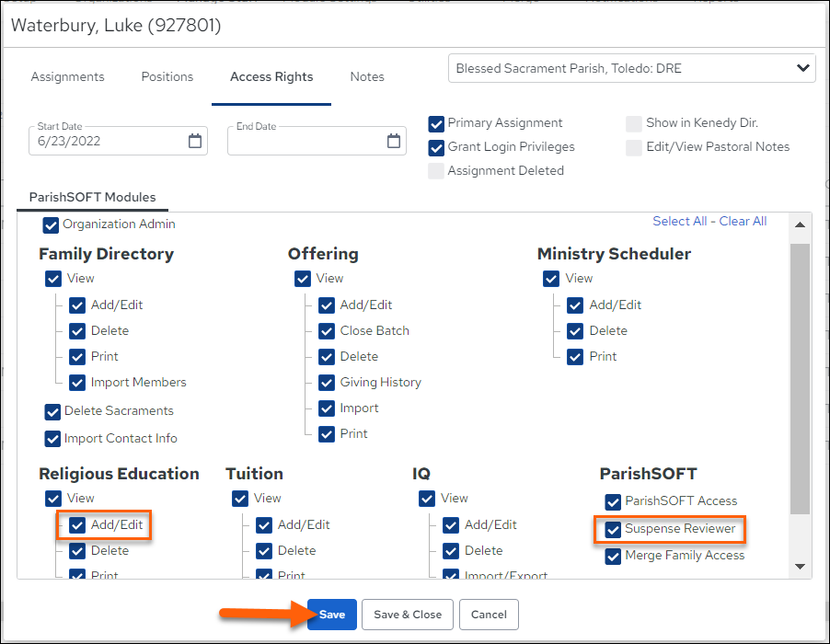The width and height of the screenshot is (830, 644).
Task: Toggle Religious Education Add/Edit checkbox
Action: pos(77,525)
